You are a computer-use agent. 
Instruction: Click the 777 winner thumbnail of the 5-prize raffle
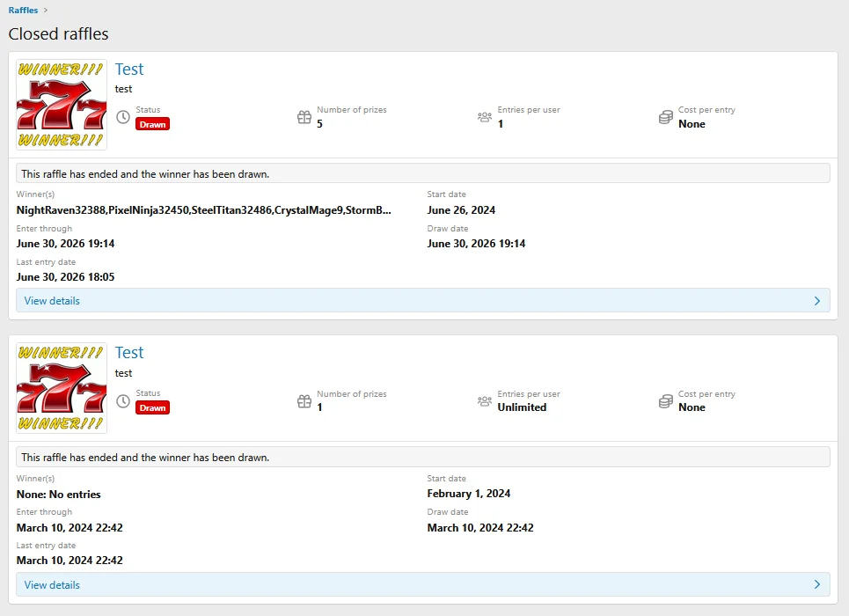[62, 105]
